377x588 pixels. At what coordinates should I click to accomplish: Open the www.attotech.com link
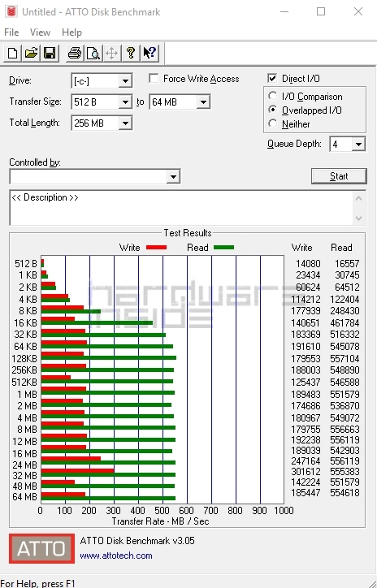pos(116,556)
